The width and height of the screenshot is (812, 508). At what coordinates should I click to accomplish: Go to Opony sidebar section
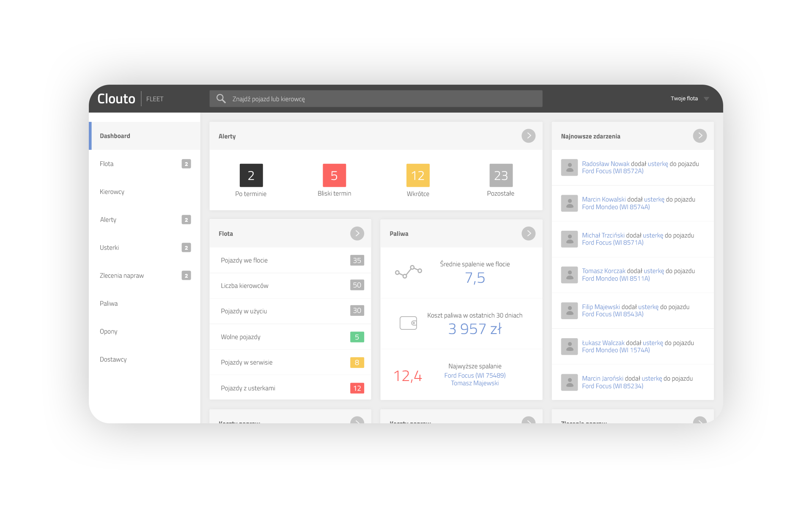coord(109,331)
